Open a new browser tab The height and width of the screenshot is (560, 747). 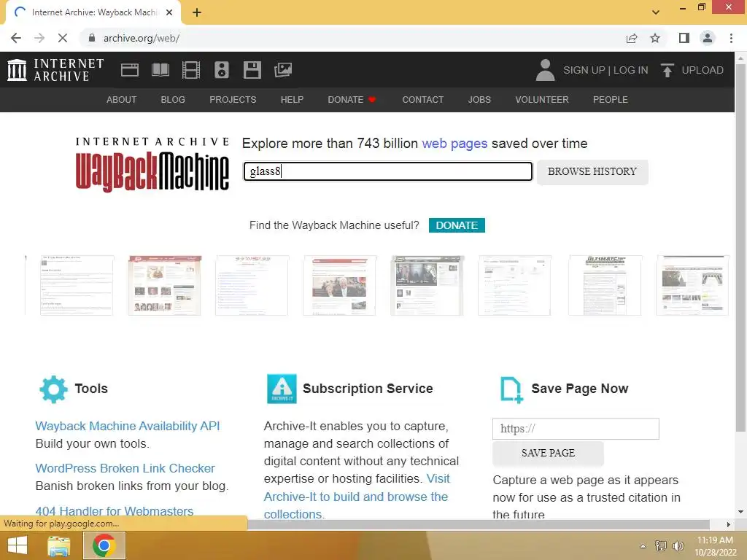(197, 12)
